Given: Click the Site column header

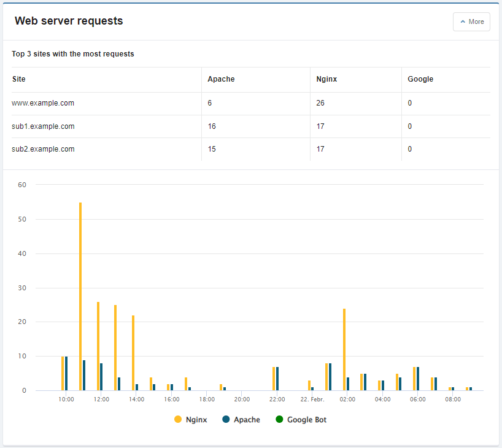Looking at the screenshot, I should pos(19,79).
